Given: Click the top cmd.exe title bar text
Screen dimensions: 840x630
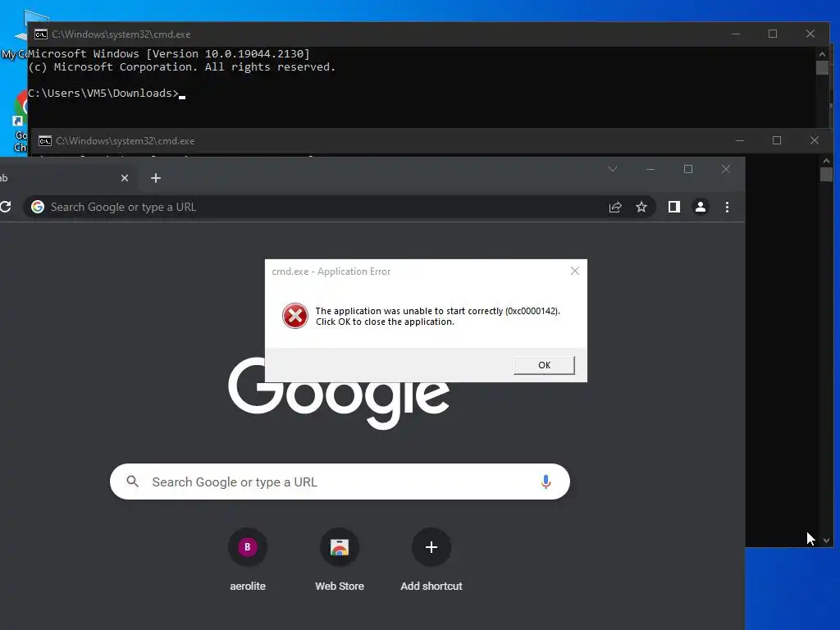Looking at the screenshot, I should (x=121, y=34).
